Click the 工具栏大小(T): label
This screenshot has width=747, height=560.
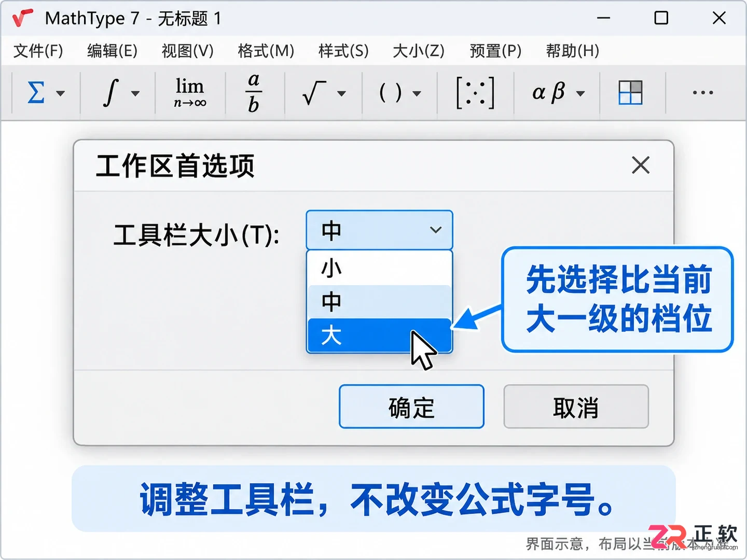coord(197,235)
